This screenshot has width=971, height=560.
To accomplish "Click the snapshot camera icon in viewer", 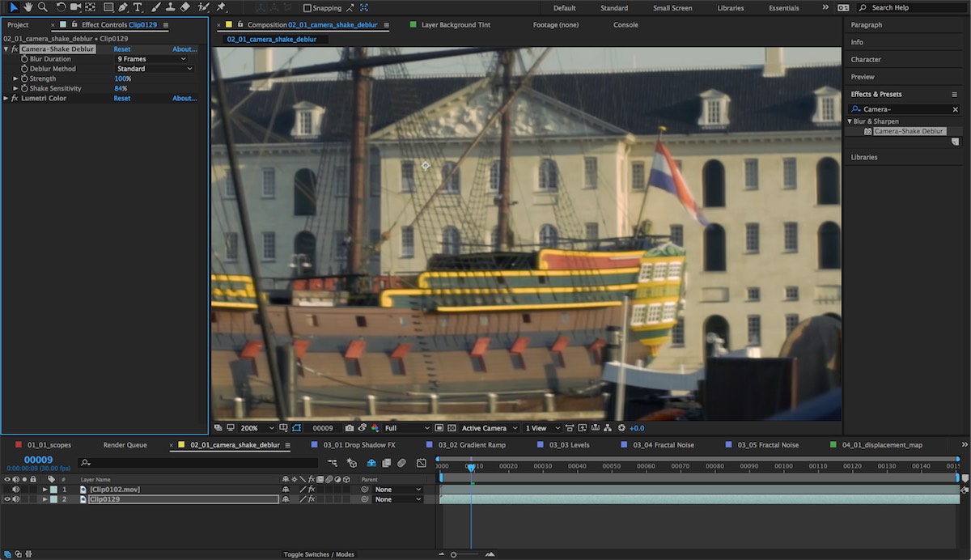I will pos(350,428).
